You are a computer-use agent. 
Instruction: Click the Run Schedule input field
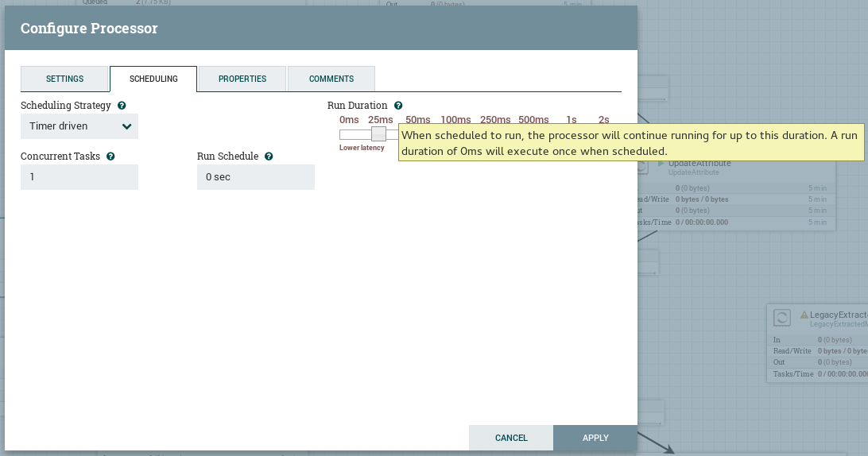pyautogui.click(x=256, y=177)
